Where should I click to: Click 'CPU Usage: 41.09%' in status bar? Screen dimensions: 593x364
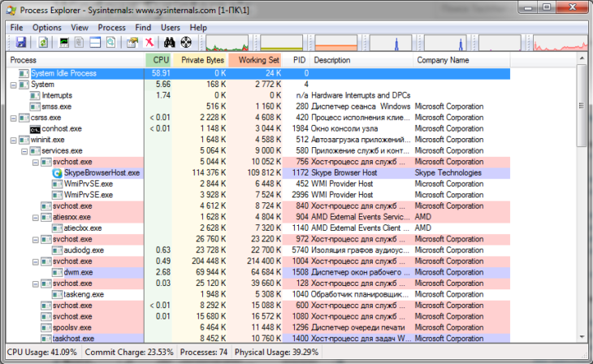pyautogui.click(x=42, y=353)
